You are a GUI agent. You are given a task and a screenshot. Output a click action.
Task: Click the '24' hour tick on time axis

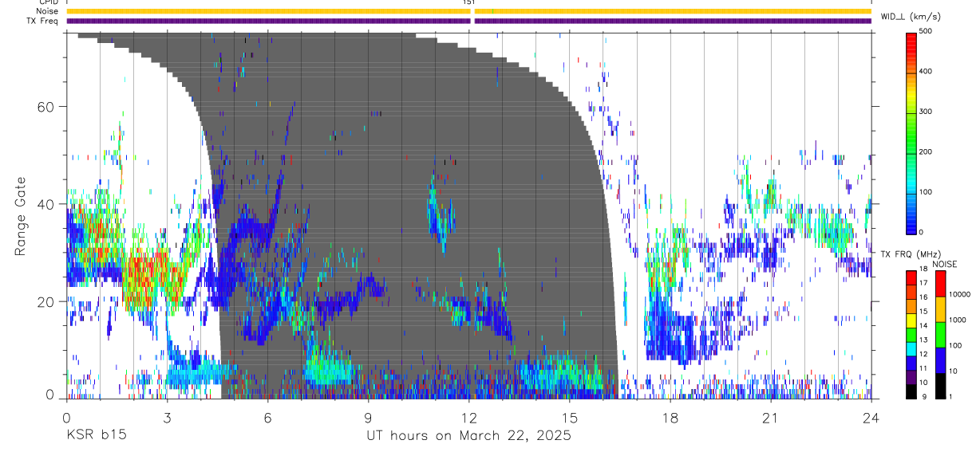[x=871, y=417]
